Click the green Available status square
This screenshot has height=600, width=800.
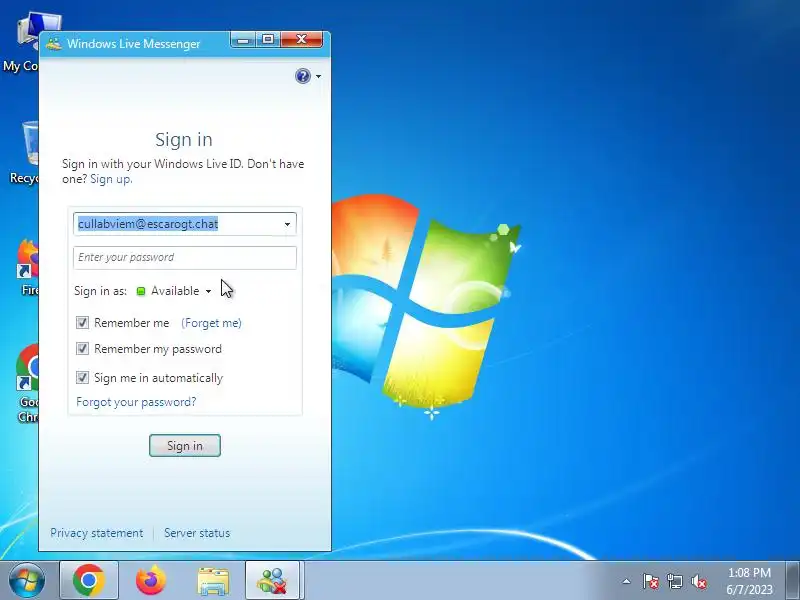[x=141, y=291]
